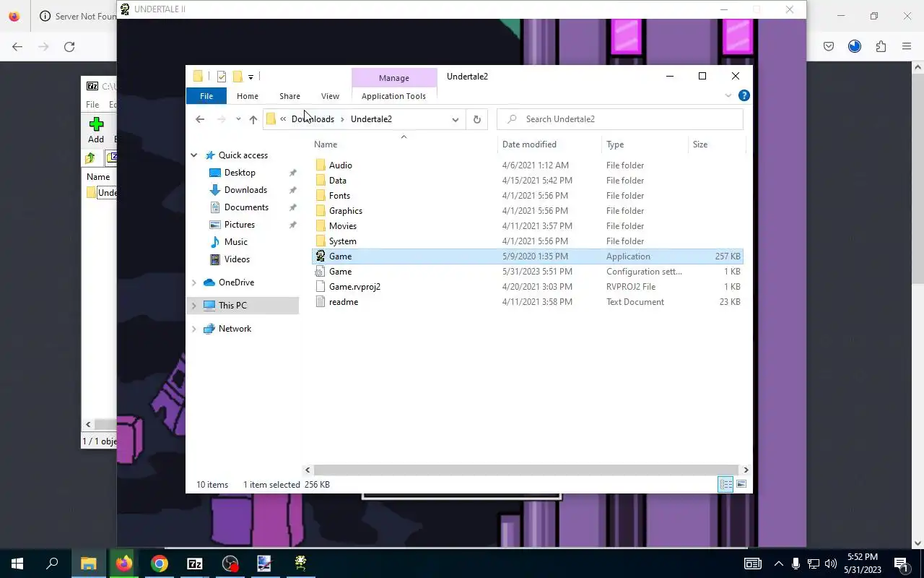Viewport: 924px width, 578px height.
Task: Open Windows Start menu
Action: [17, 564]
